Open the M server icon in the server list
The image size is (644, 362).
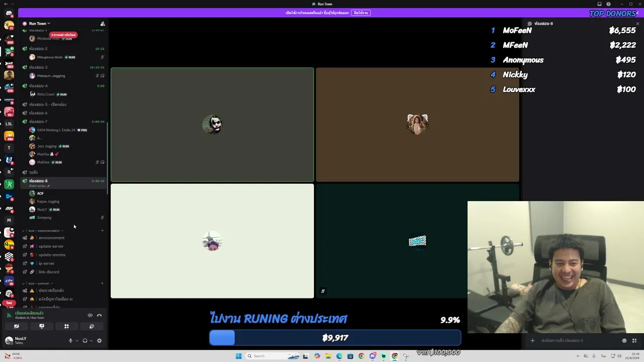click(9, 220)
